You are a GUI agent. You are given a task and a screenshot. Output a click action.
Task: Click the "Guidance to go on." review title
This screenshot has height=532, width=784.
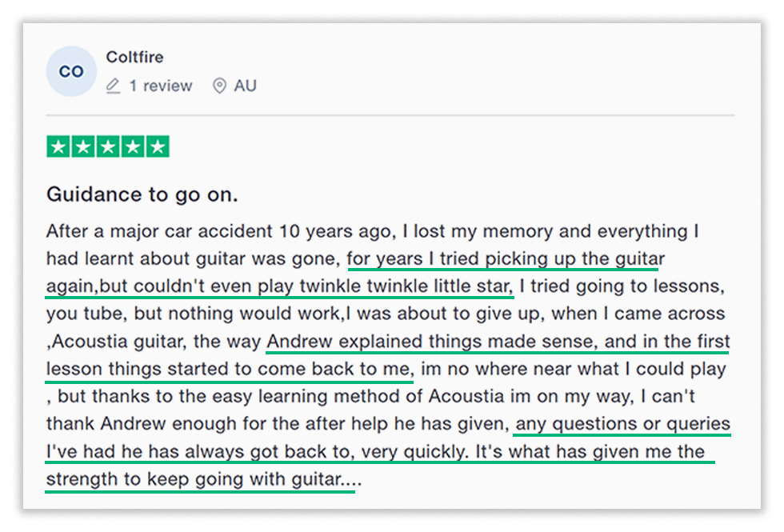point(142,194)
